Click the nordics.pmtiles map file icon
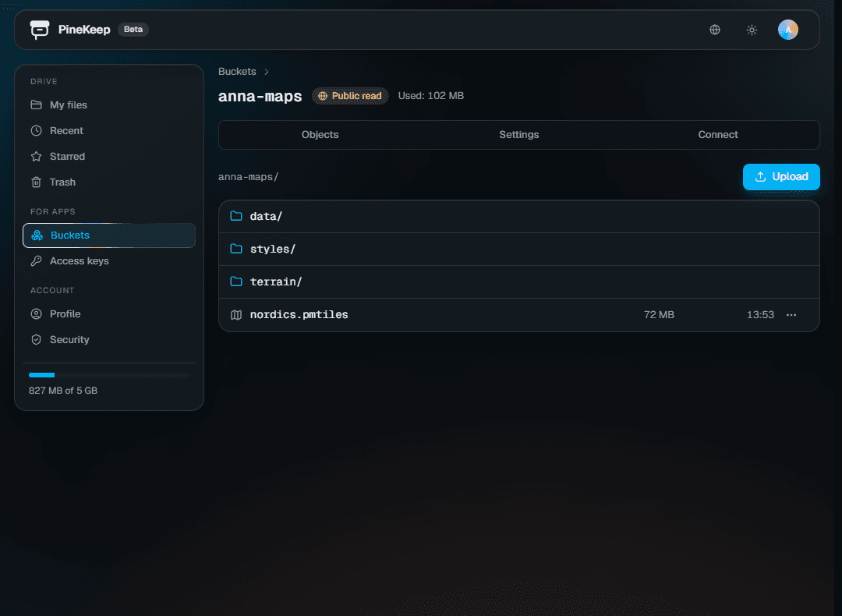The image size is (842, 616). pos(236,315)
